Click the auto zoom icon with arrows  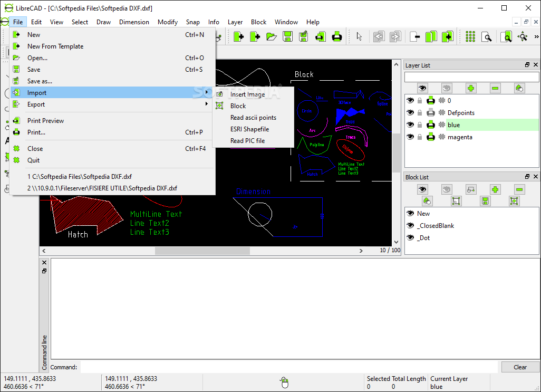pos(523,36)
